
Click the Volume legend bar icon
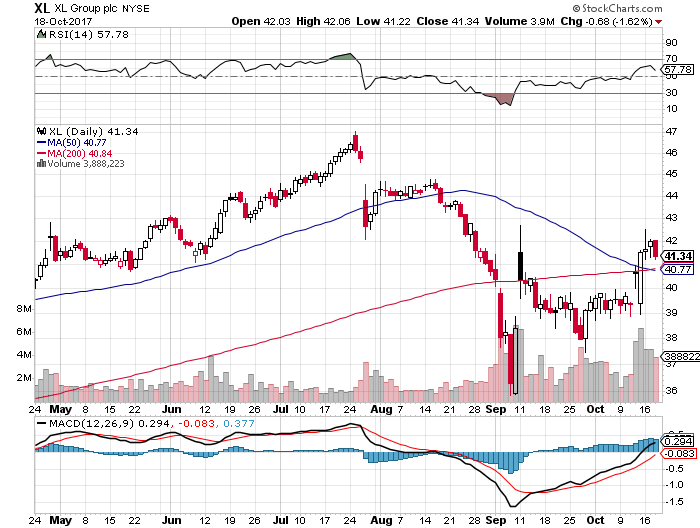[39, 164]
